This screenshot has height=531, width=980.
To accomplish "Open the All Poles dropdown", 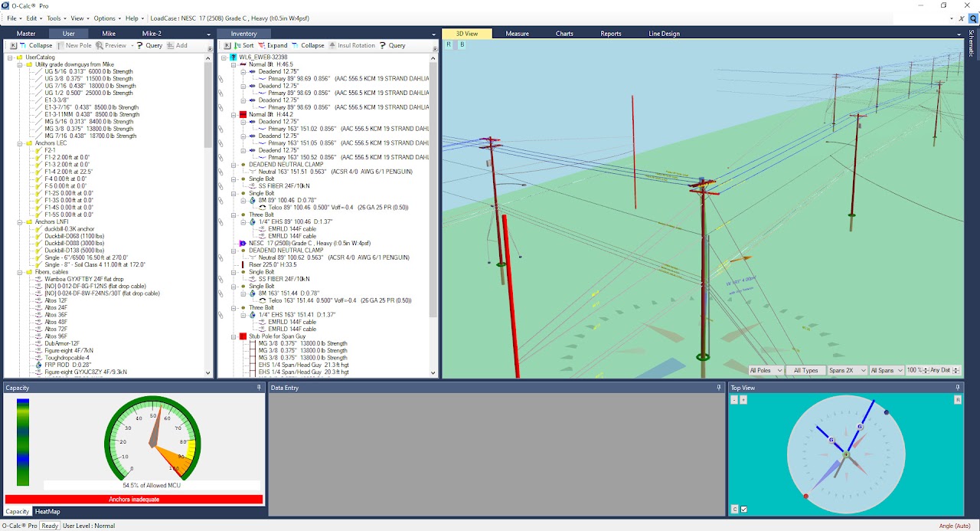I will [x=764, y=370].
